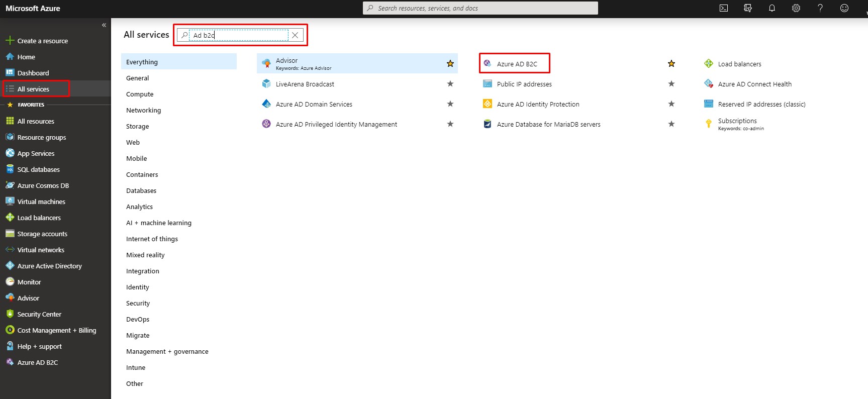Image resolution: width=868 pixels, height=399 pixels.
Task: Click the Microsoft Azure logo text
Action: coord(33,8)
